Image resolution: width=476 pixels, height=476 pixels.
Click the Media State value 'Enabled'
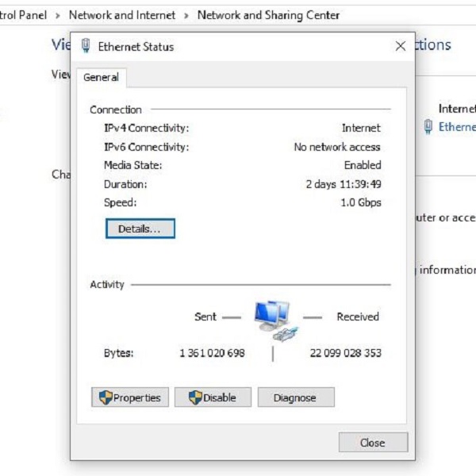(363, 165)
